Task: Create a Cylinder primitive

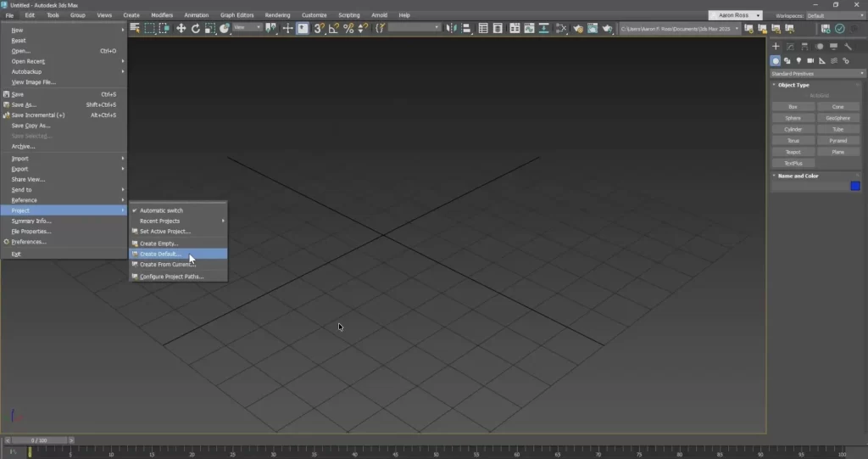Action: click(793, 129)
